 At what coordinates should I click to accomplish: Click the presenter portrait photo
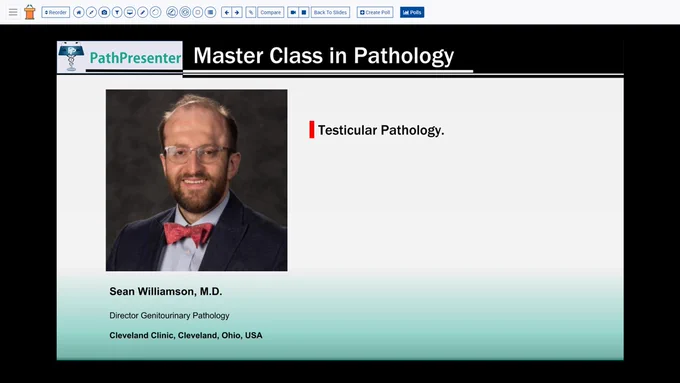pos(196,180)
